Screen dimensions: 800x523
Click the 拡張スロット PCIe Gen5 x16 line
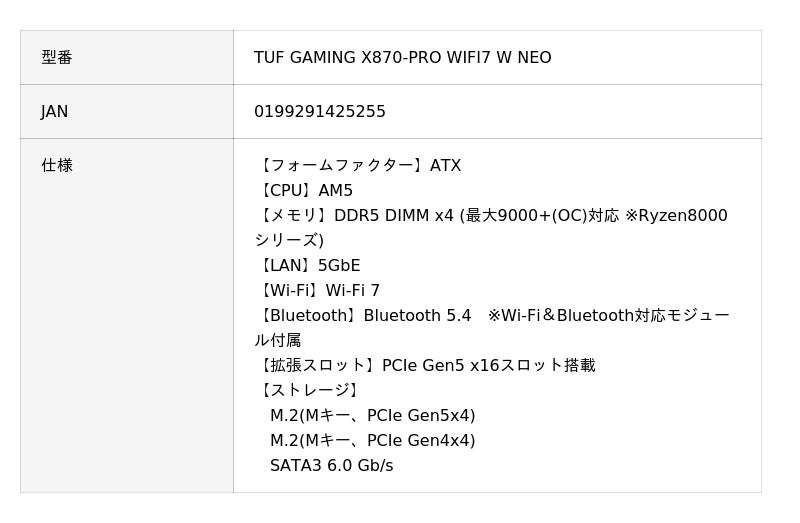(425, 366)
